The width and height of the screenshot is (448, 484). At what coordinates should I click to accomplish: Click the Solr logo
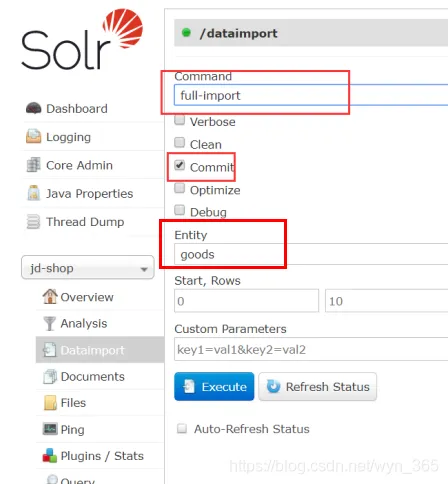pyautogui.click(x=82, y=39)
